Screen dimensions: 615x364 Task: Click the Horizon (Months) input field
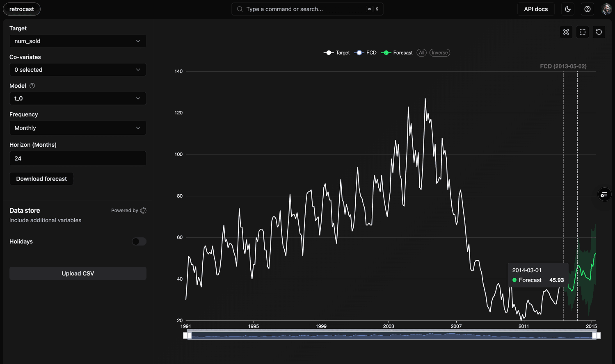pos(78,158)
